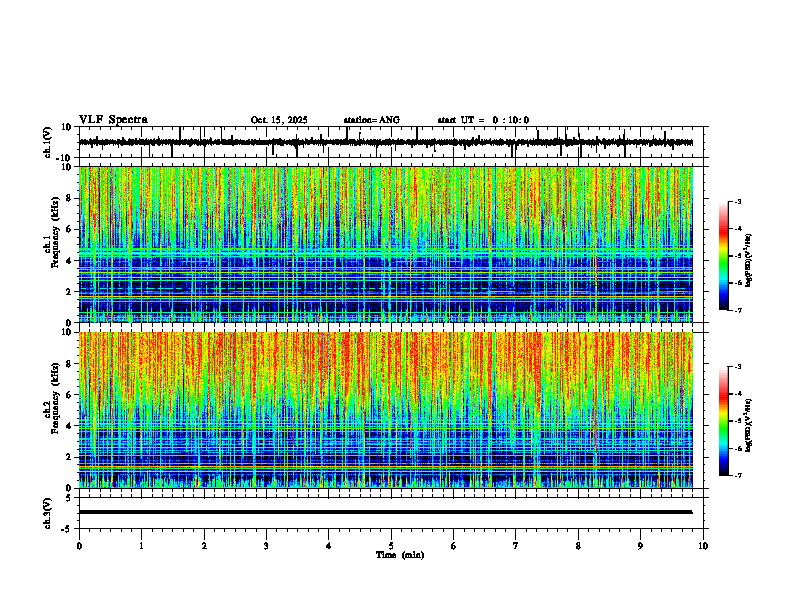792x612 pixels.
Task: Click the time axis tick label "9"
Action: (640, 546)
